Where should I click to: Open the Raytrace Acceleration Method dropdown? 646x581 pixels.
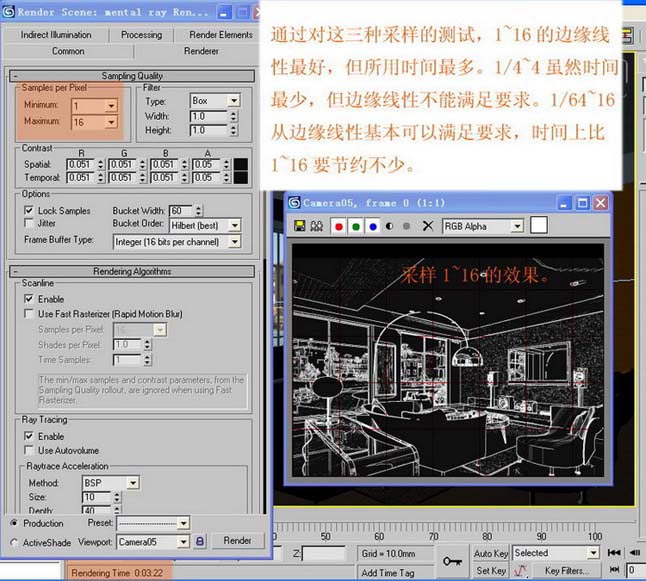(x=133, y=483)
